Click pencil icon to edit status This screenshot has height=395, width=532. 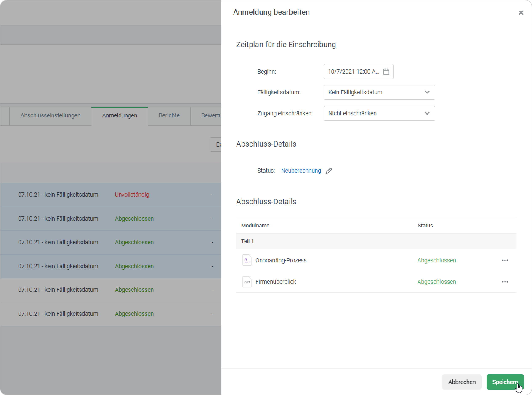pos(329,171)
